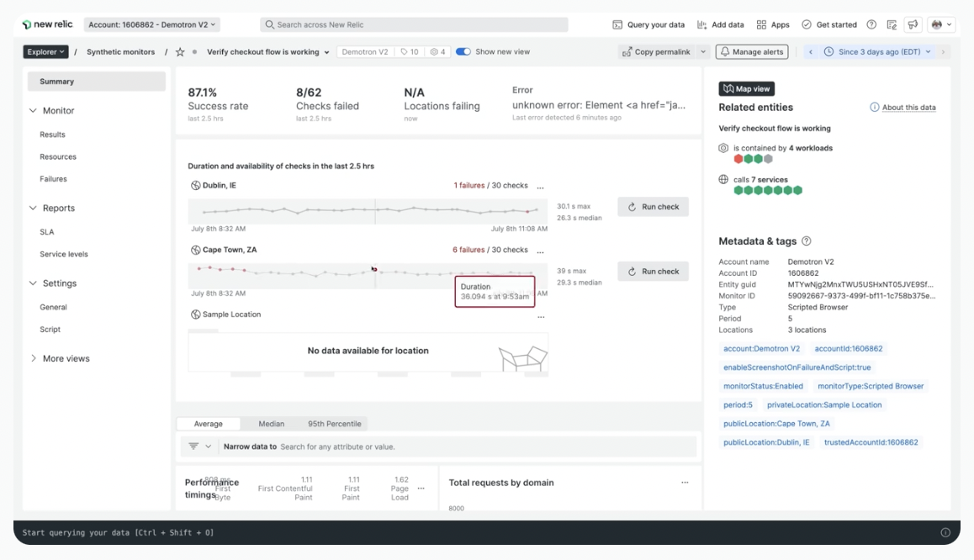Viewport: 974px width, 560px height.
Task: Click the Metadata & tags help icon
Action: point(807,240)
